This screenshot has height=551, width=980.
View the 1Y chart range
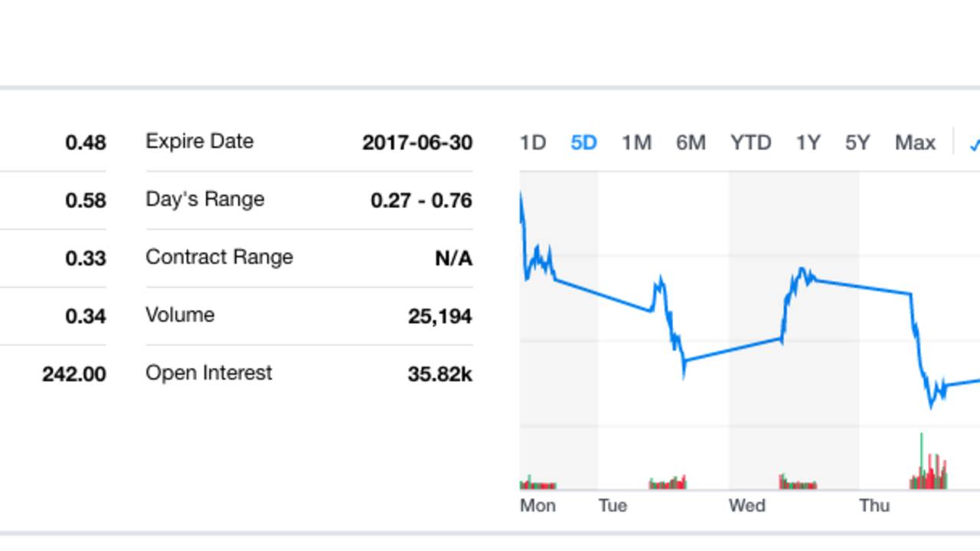coord(808,143)
